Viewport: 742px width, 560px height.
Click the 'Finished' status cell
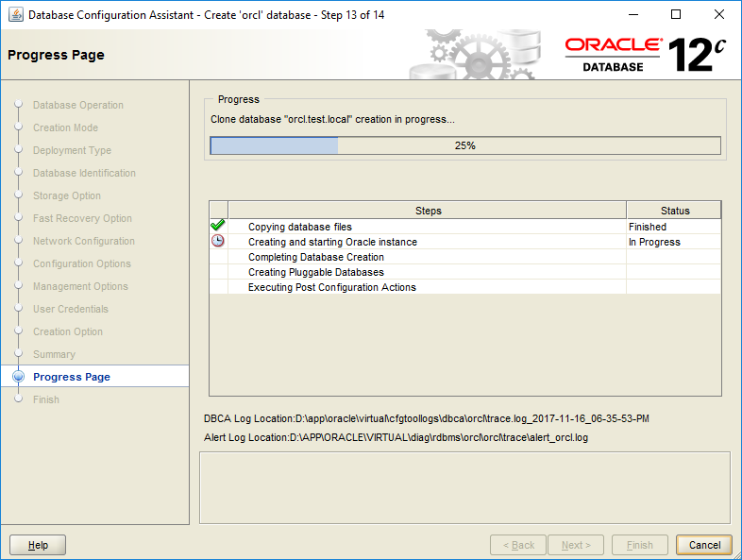click(673, 227)
